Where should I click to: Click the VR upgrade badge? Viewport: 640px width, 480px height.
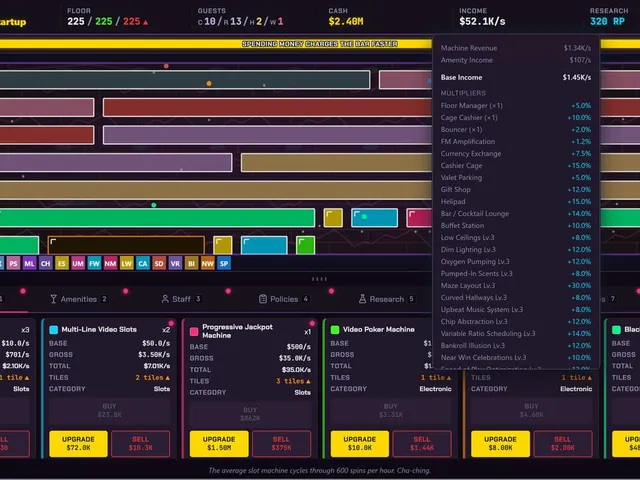point(175,263)
